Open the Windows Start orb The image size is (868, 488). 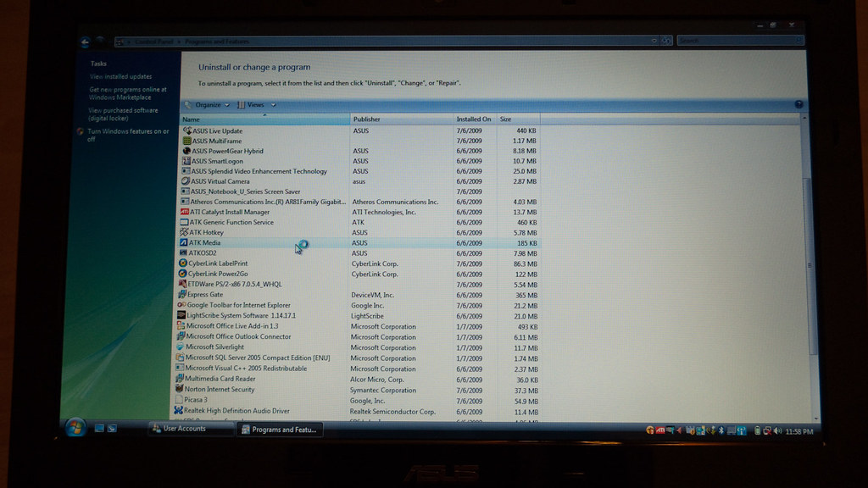click(x=75, y=428)
